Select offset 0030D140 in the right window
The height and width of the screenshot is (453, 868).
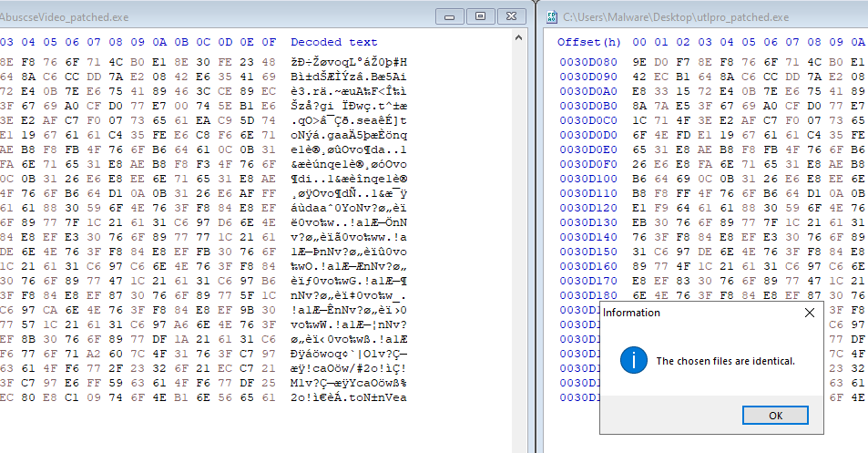(x=587, y=237)
